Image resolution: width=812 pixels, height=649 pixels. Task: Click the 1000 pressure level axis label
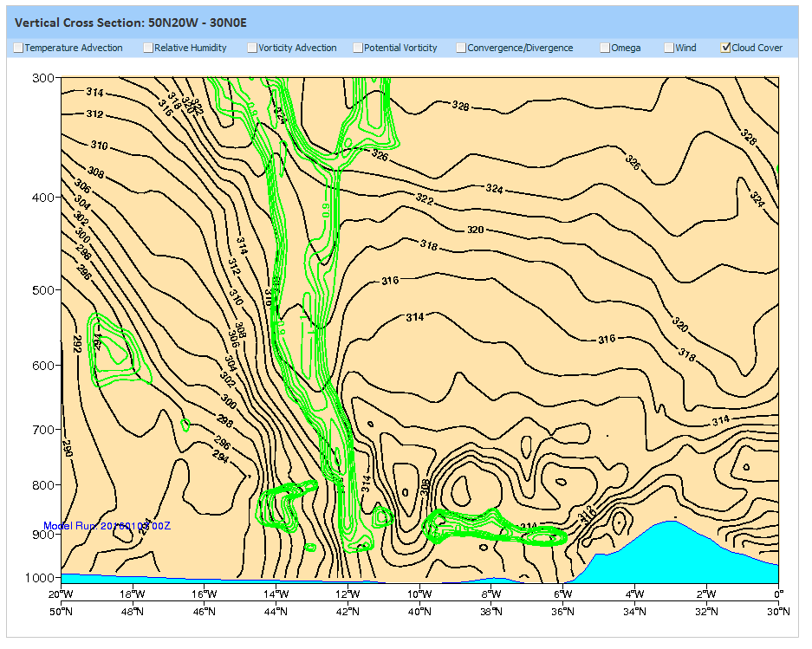tap(42, 578)
